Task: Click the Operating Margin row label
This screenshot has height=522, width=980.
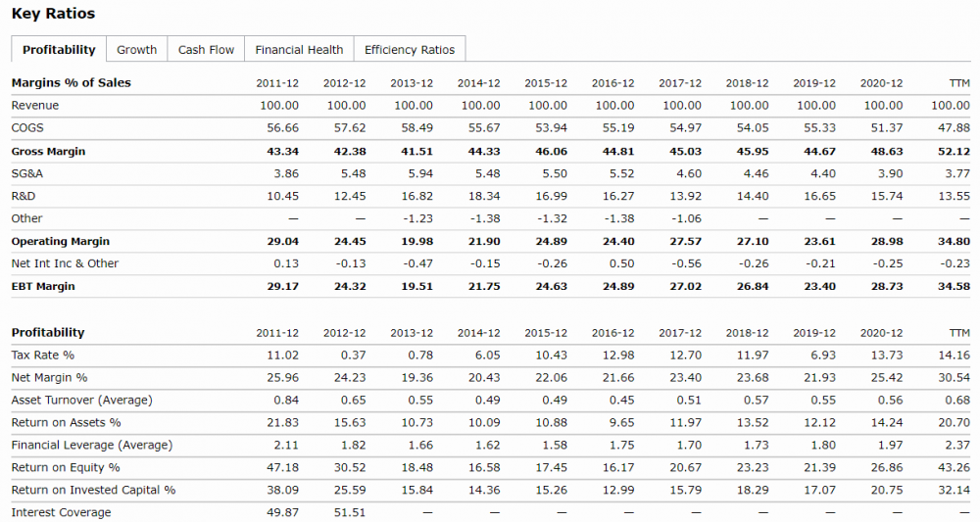Action: click(60, 241)
